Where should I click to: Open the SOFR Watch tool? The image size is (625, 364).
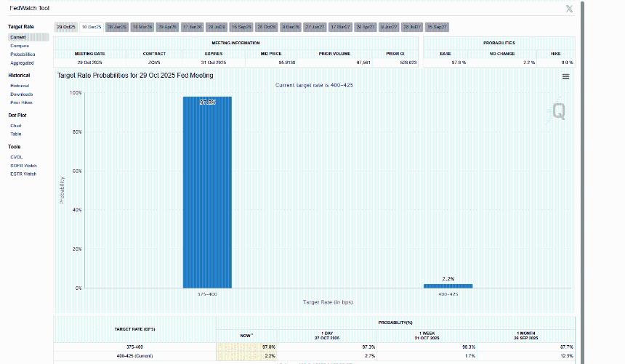[x=23, y=166]
